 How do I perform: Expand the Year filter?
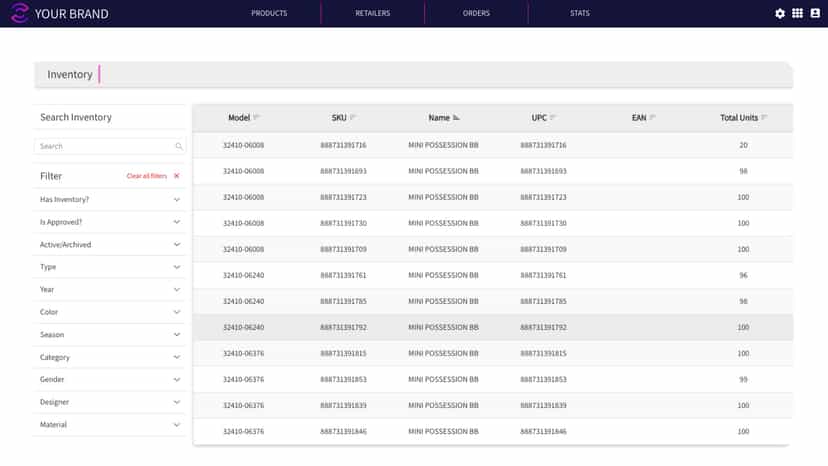110,290
